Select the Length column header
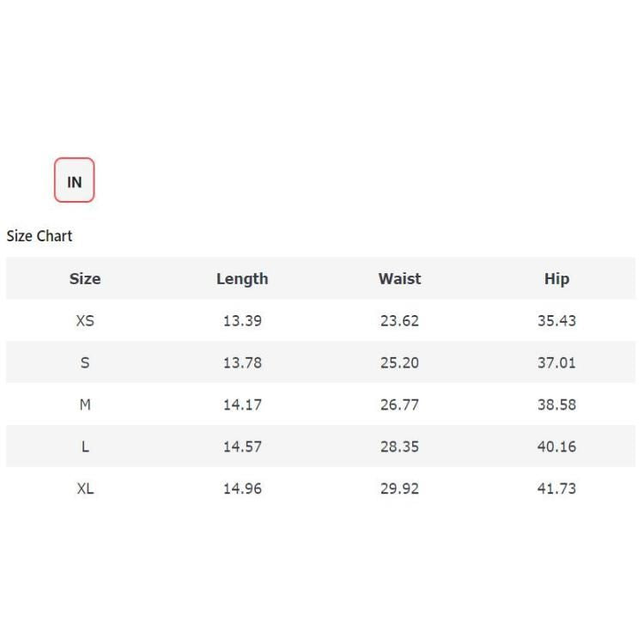 pos(242,279)
